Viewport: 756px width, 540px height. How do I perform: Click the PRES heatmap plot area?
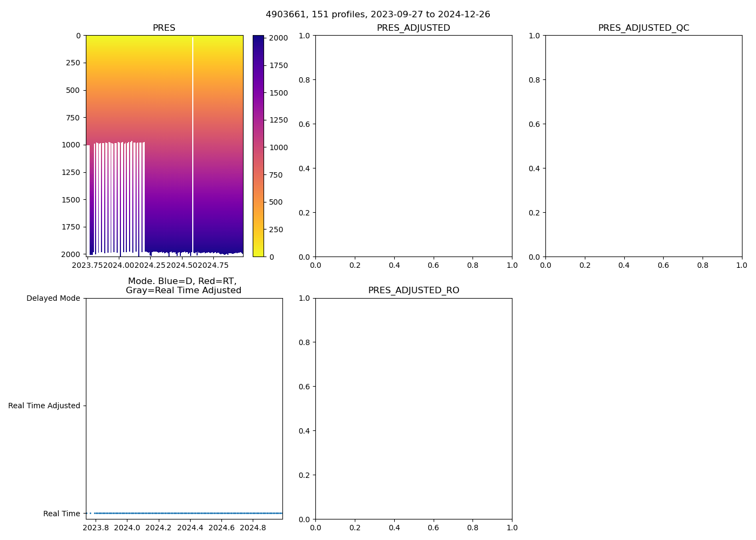[164, 108]
